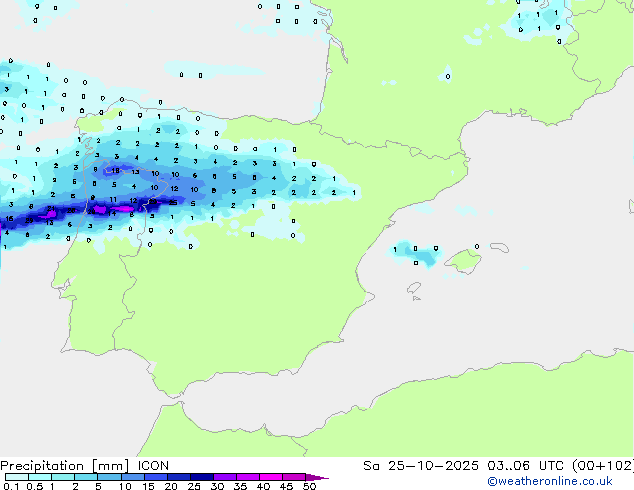634x490 pixels.
Task: Click the over-50 mm legend arrow tip
Action: click(x=317, y=477)
